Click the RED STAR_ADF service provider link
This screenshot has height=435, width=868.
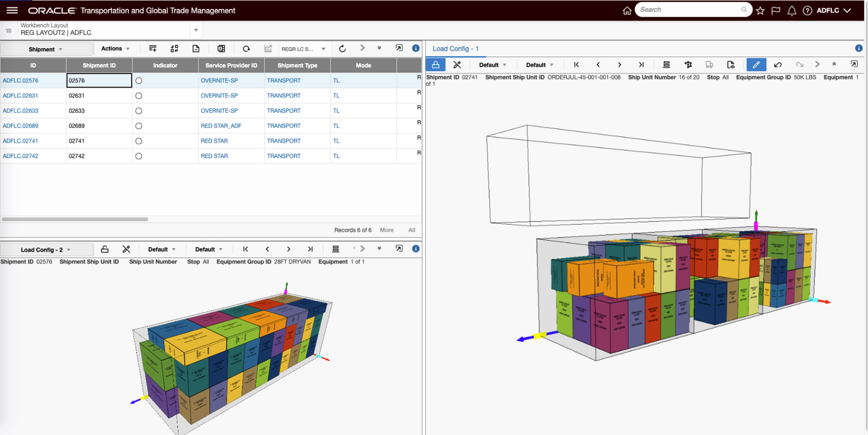(221, 126)
